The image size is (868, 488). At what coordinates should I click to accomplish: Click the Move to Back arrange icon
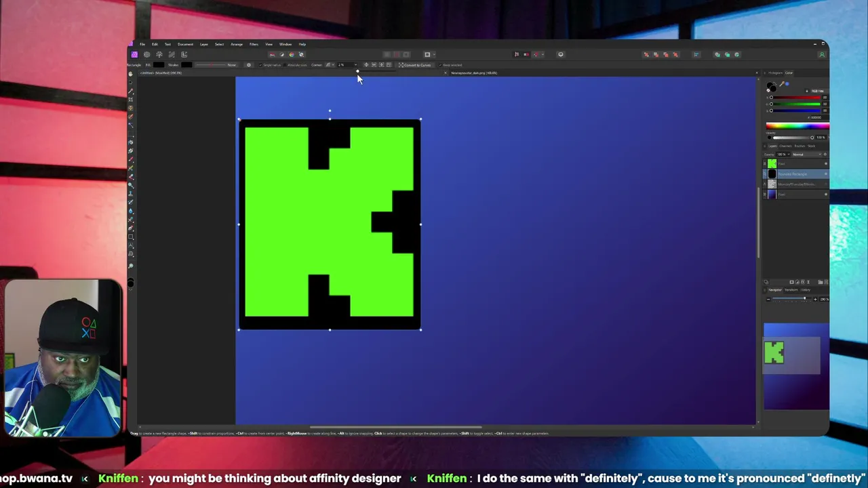click(646, 54)
